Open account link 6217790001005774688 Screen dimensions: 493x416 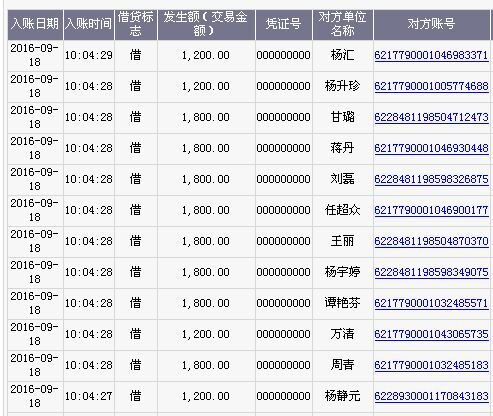(431, 86)
